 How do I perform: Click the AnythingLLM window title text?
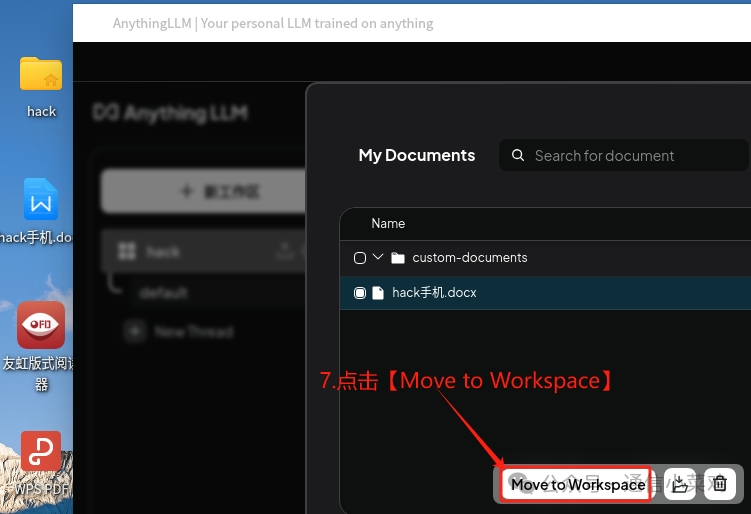(x=273, y=23)
